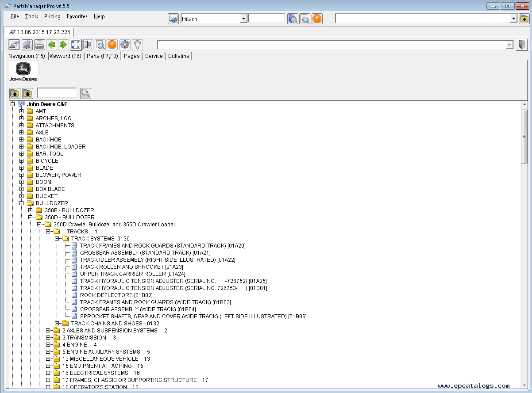Open settings with the gear-and-wrench icon

coord(125,45)
